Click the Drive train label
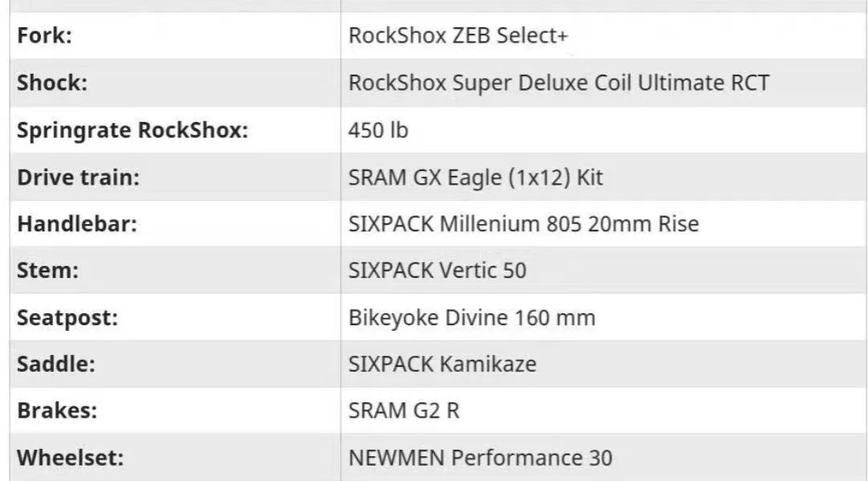The height and width of the screenshot is (481, 868). point(78,177)
